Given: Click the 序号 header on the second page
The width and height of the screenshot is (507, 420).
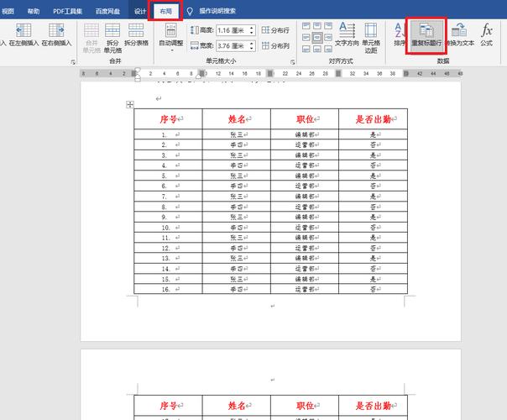Looking at the screenshot, I should click(x=169, y=406).
